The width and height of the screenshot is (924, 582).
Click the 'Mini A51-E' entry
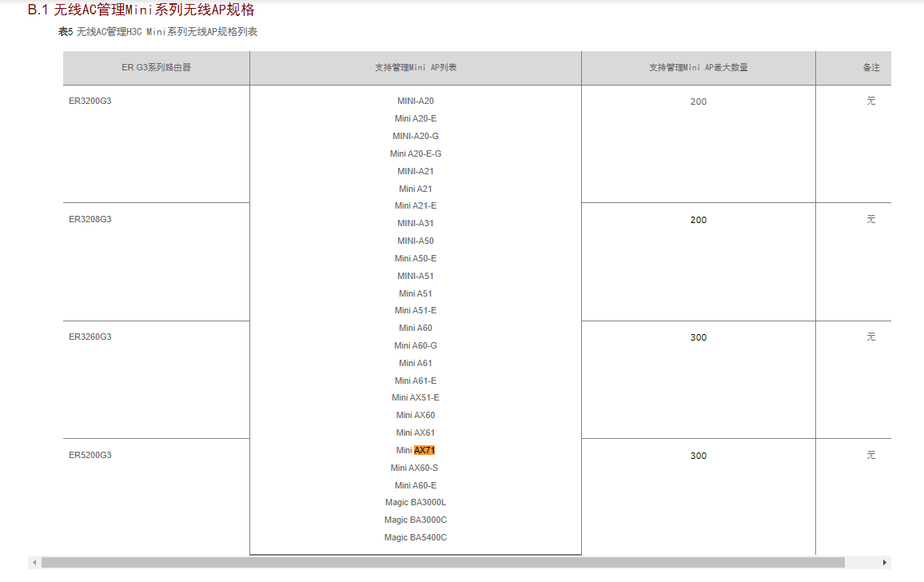point(416,311)
